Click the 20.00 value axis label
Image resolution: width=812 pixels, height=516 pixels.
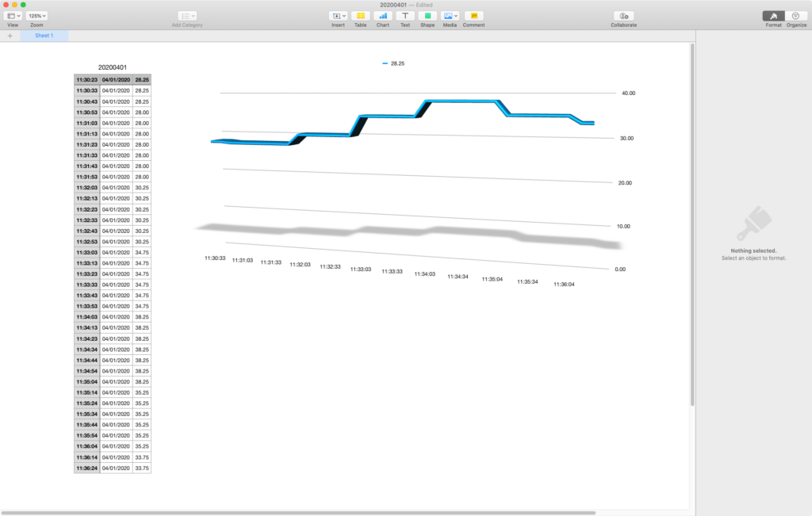(x=625, y=182)
